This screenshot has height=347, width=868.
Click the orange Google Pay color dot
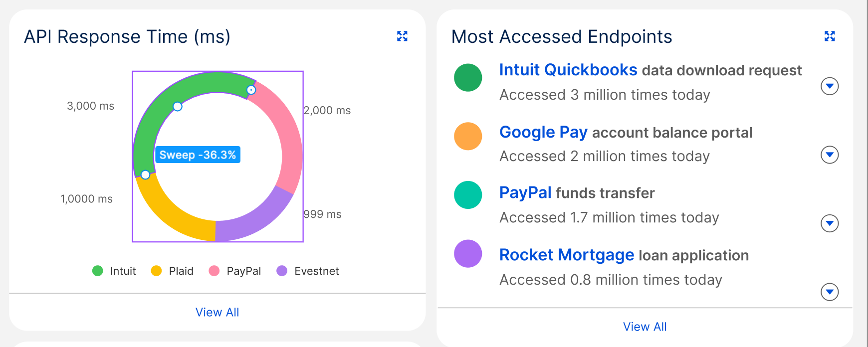click(468, 136)
